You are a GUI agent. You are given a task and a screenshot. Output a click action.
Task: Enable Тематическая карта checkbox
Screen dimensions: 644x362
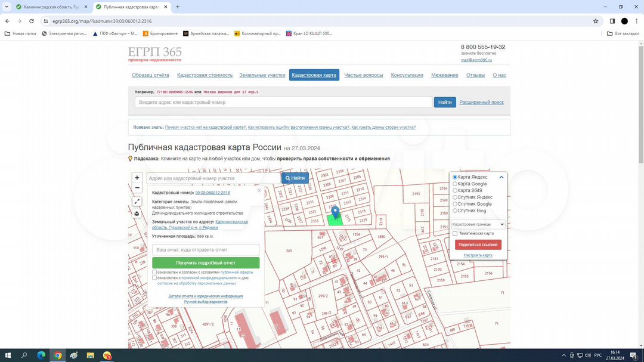(x=456, y=233)
